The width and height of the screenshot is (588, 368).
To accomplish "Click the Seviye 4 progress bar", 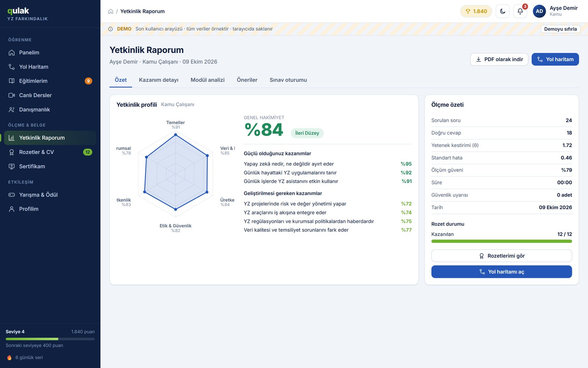I will [50, 339].
